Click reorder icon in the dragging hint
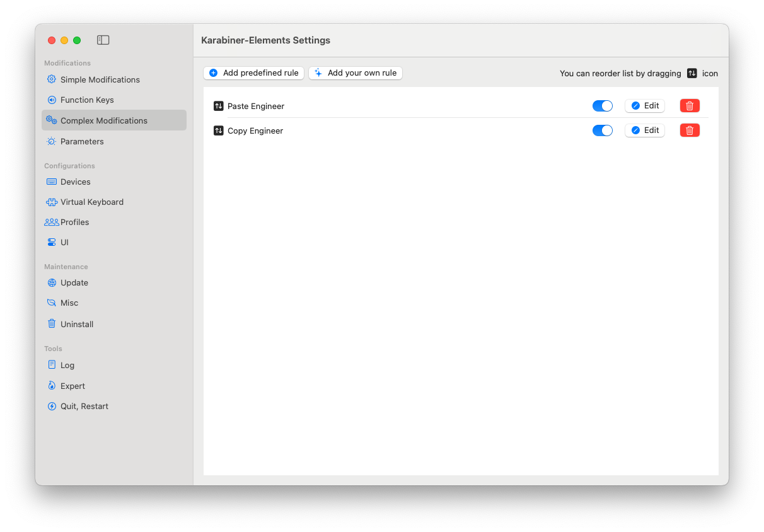Image resolution: width=764 pixels, height=532 pixels. [692, 73]
